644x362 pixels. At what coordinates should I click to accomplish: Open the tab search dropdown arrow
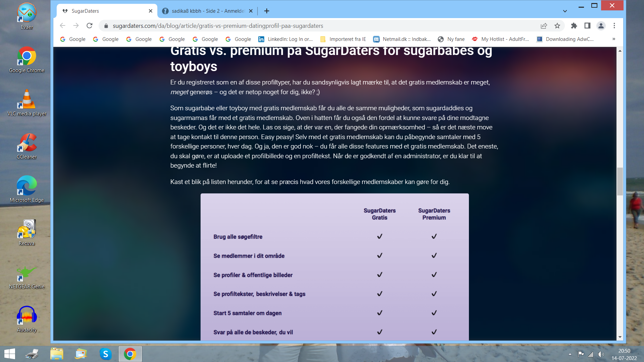(x=565, y=11)
